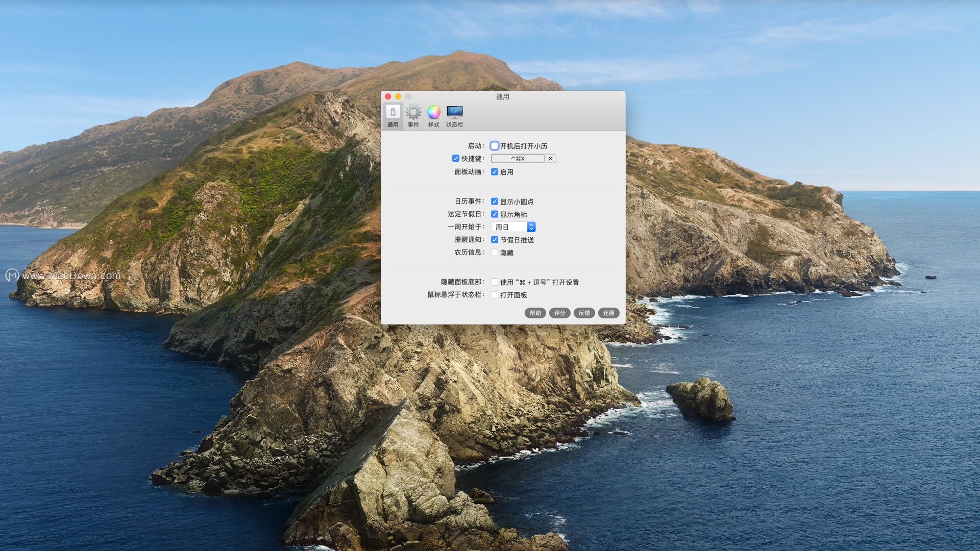Screen dimensions: 980x551
Task: Disable the 快捷键 shortcut checkbox
Action: (x=456, y=159)
